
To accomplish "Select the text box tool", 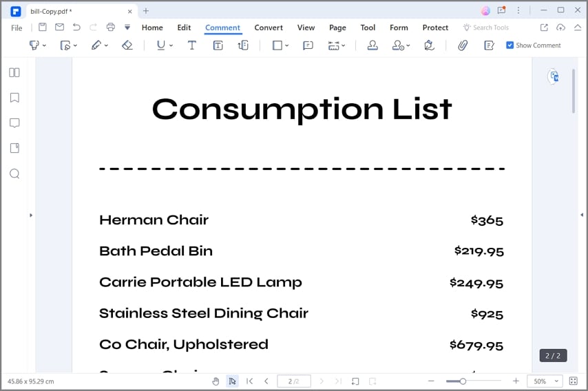I will click(218, 45).
